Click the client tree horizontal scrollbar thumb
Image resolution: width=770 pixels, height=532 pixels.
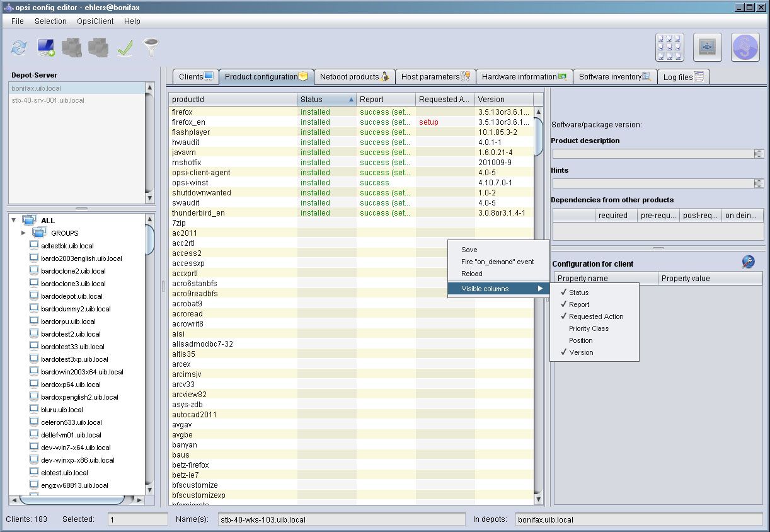(72, 500)
